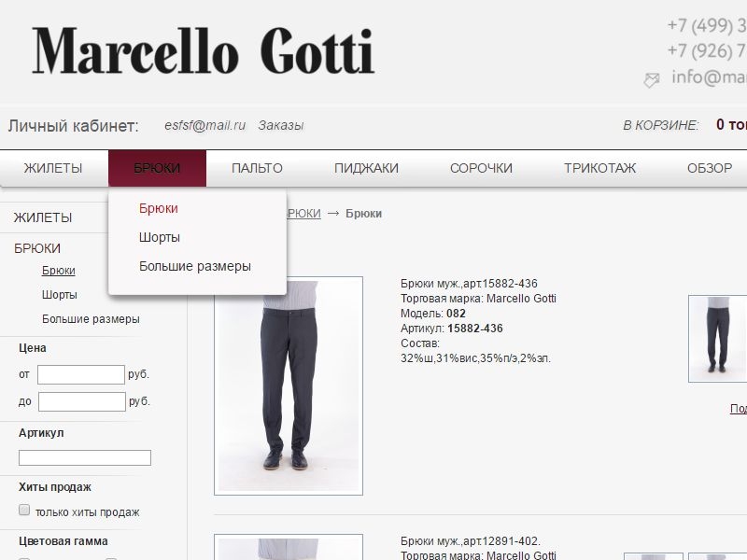
Task: Enable 'только хиты продаж' checkbox
Action: point(24,510)
